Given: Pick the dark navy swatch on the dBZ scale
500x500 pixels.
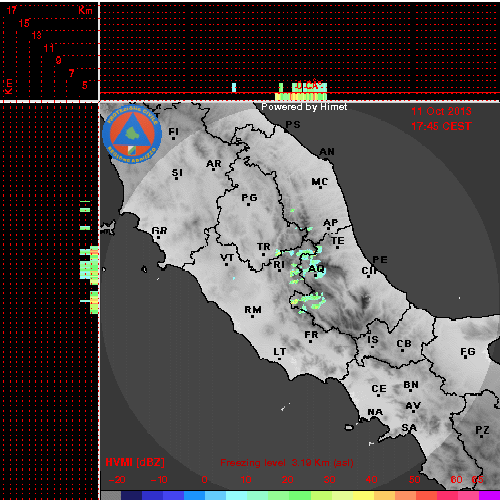Looking at the screenshot, I should pyautogui.click(x=131, y=495).
